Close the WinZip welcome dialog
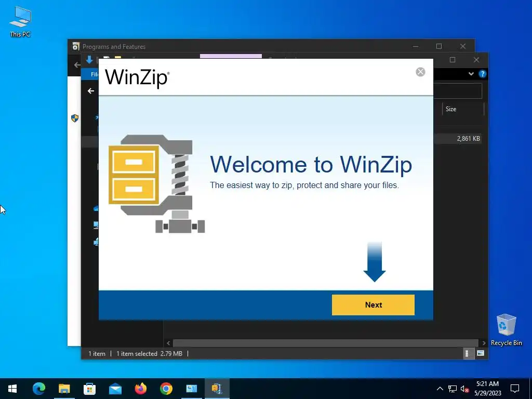 point(420,72)
